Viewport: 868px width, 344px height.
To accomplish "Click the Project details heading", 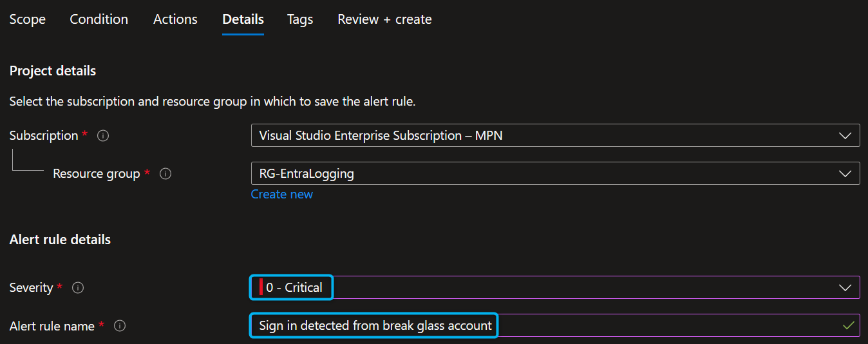I will [x=53, y=71].
